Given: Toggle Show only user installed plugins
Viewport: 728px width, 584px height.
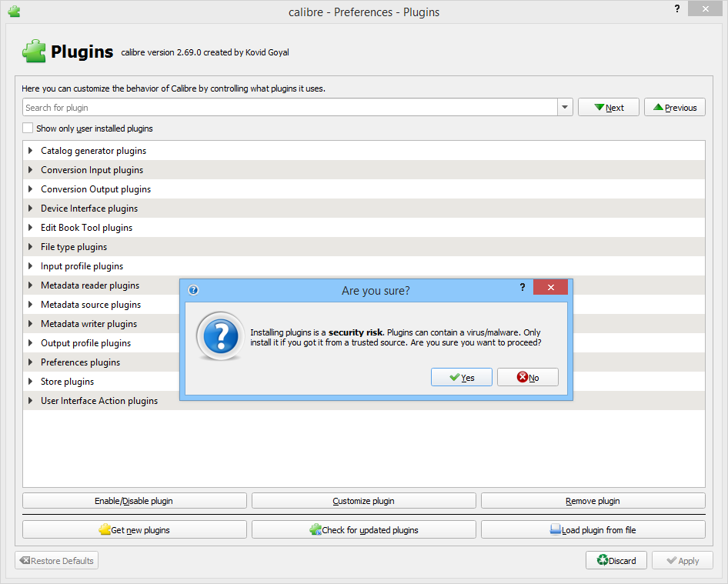Looking at the screenshot, I should [x=28, y=128].
